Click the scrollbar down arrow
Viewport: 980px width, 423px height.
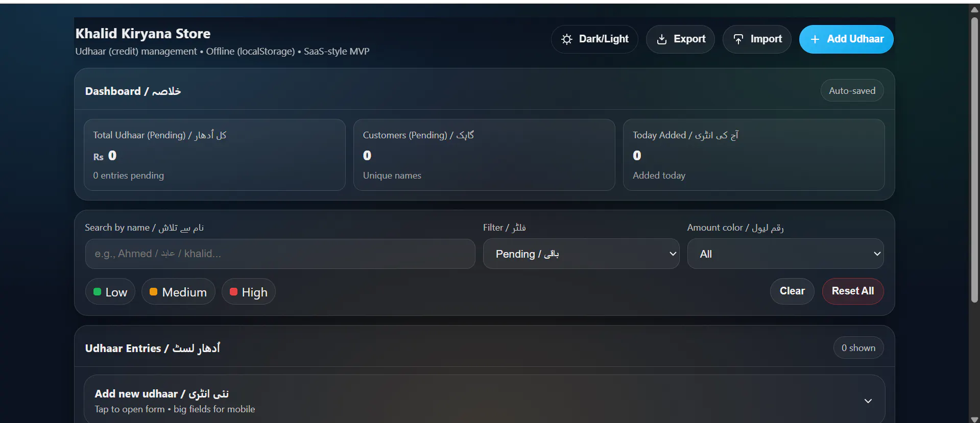(974, 419)
